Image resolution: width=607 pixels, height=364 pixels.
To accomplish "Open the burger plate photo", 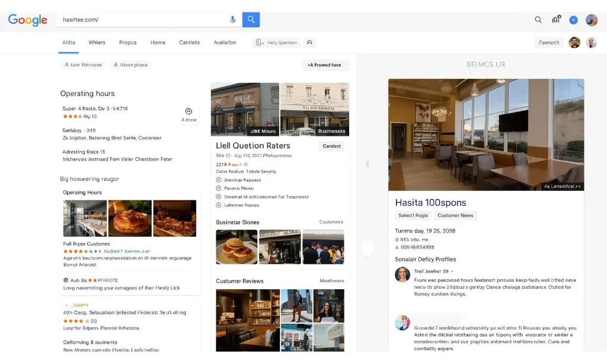I will tap(237, 247).
